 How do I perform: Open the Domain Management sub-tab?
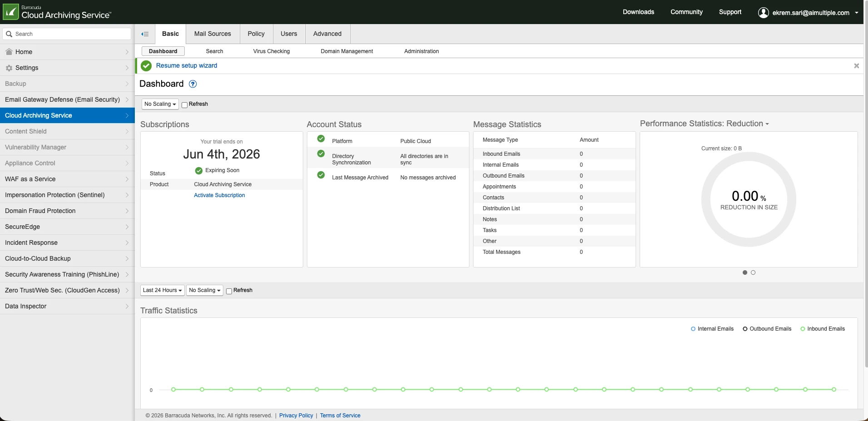tap(347, 51)
